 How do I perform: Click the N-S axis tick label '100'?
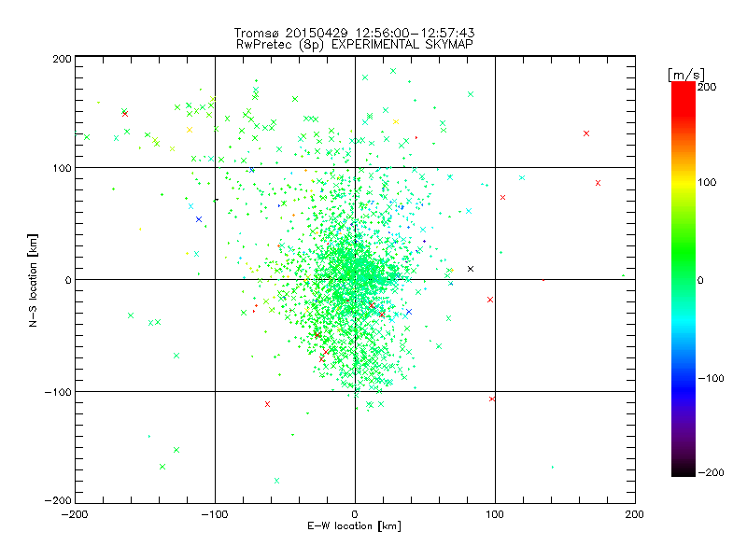(x=62, y=168)
